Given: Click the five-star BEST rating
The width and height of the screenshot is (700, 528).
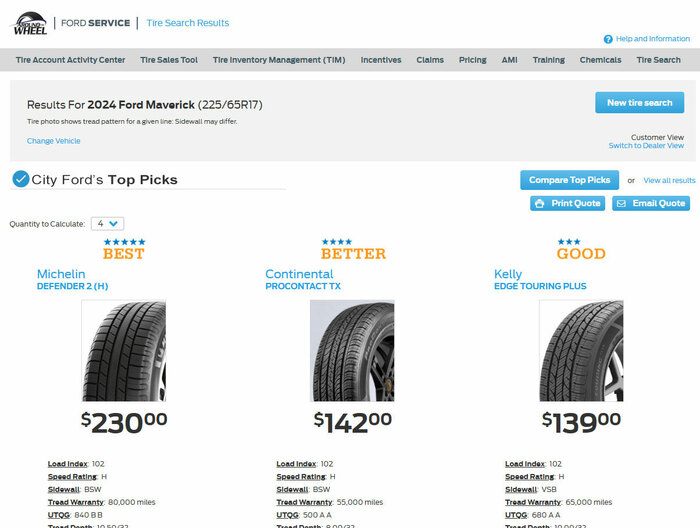Looking at the screenshot, I should 123,242.
